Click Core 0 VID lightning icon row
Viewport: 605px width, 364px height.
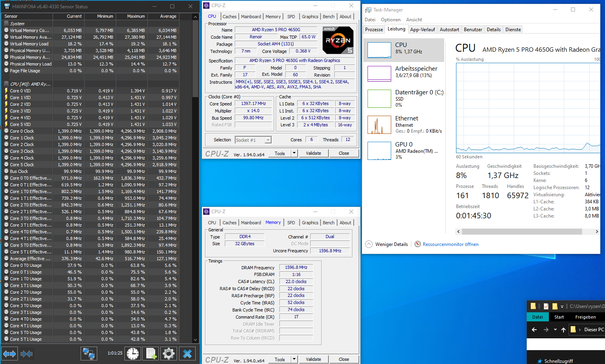tap(6, 91)
